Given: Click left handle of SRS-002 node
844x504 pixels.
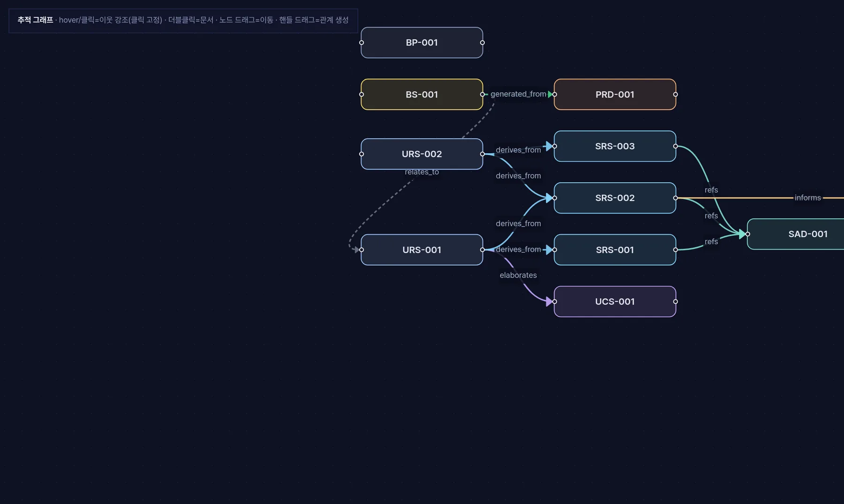Looking at the screenshot, I should tap(555, 198).
